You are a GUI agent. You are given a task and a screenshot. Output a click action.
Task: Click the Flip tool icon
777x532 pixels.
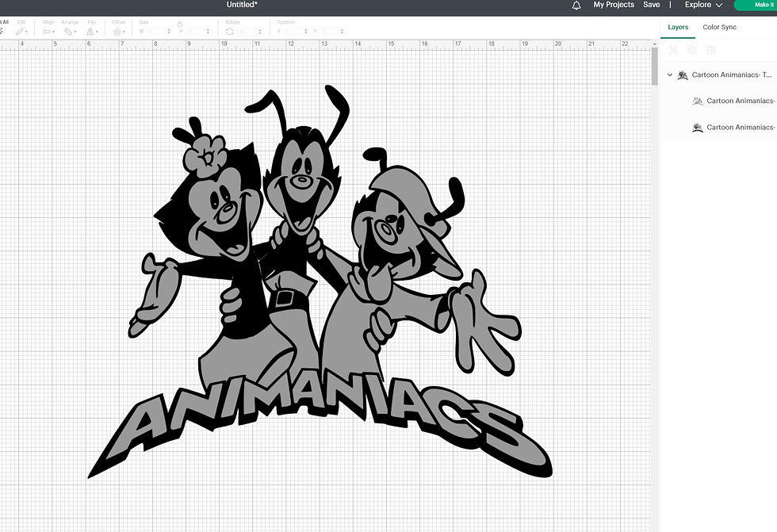pyautogui.click(x=90, y=31)
